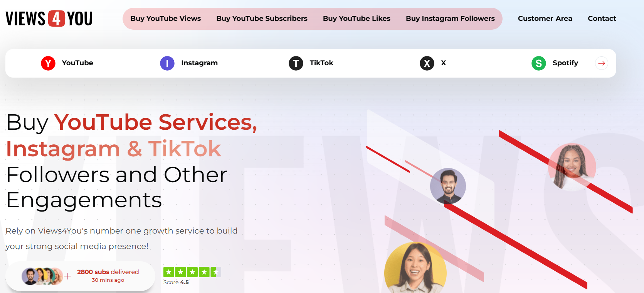Open Buy YouTube Subscribers menu item
Viewport: 644px width, 293px height.
(262, 19)
